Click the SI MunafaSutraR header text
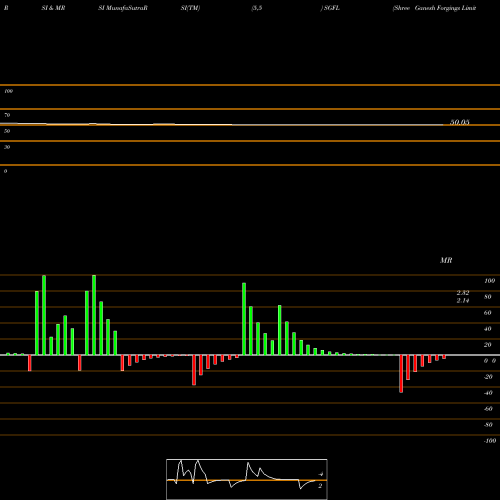This screenshot has width=500, height=500. 123,8
